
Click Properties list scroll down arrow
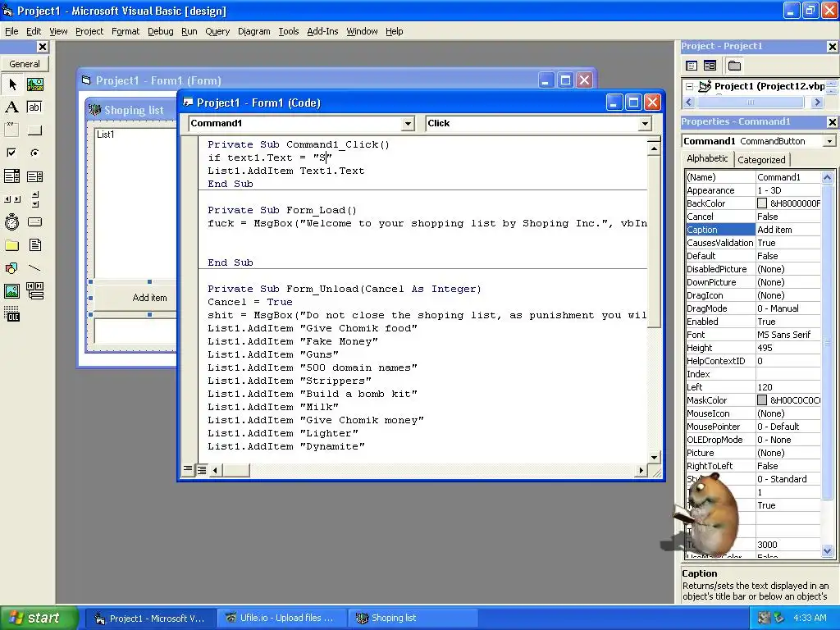[827, 550]
